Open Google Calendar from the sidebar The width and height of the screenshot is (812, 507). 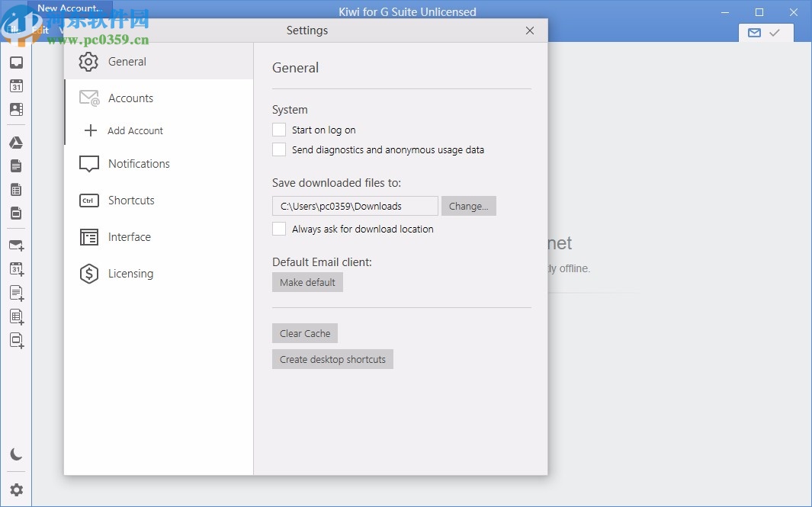point(16,86)
